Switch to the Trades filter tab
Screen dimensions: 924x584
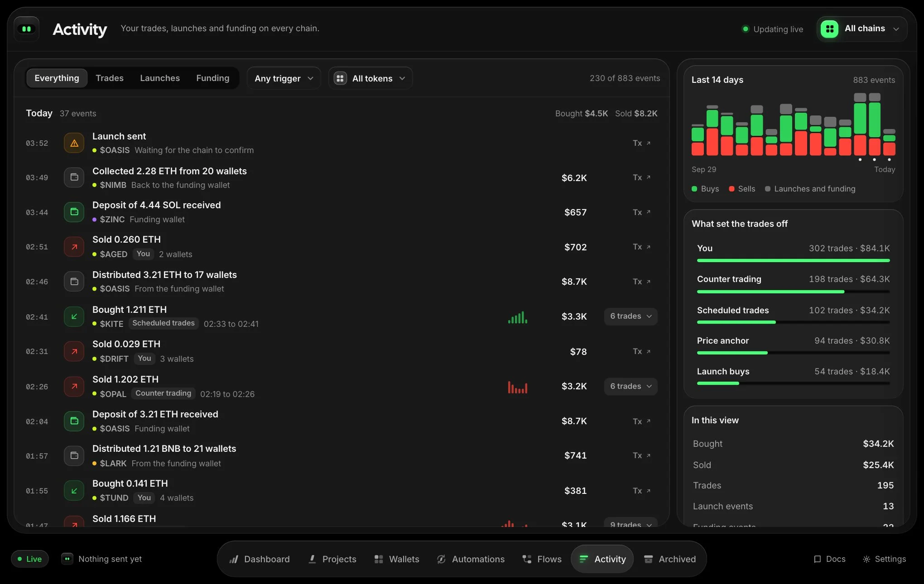(x=110, y=78)
